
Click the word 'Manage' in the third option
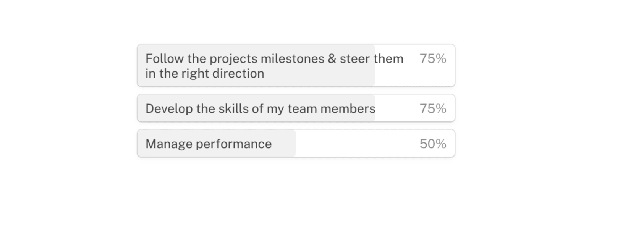(x=169, y=144)
